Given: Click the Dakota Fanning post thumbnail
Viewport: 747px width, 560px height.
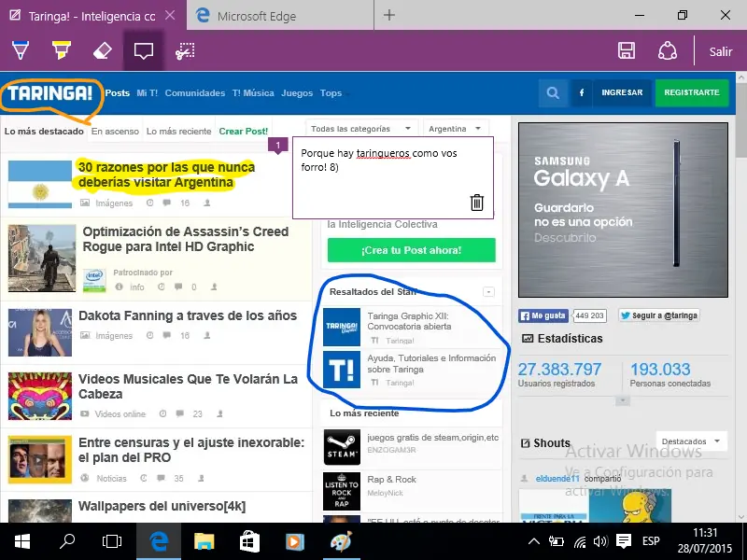Looking at the screenshot, I should pos(40,332).
